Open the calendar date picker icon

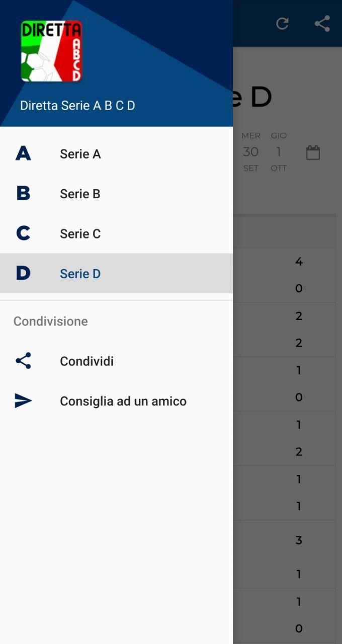click(x=313, y=152)
